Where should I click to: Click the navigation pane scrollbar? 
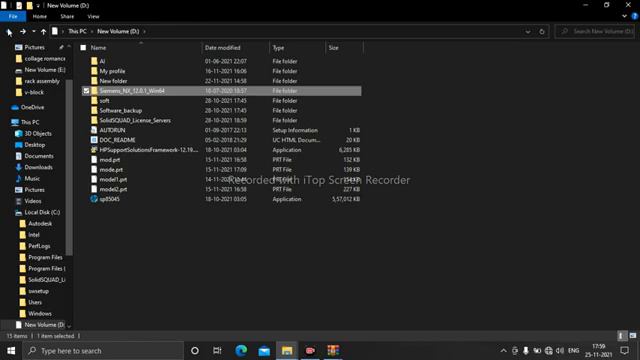(69, 167)
